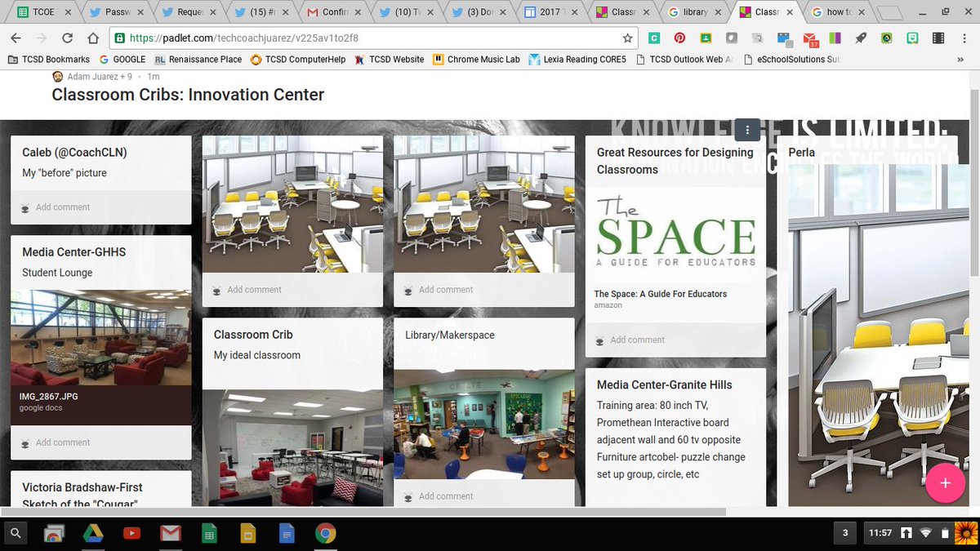Click Adam Juarez author avatar

[x=58, y=76]
